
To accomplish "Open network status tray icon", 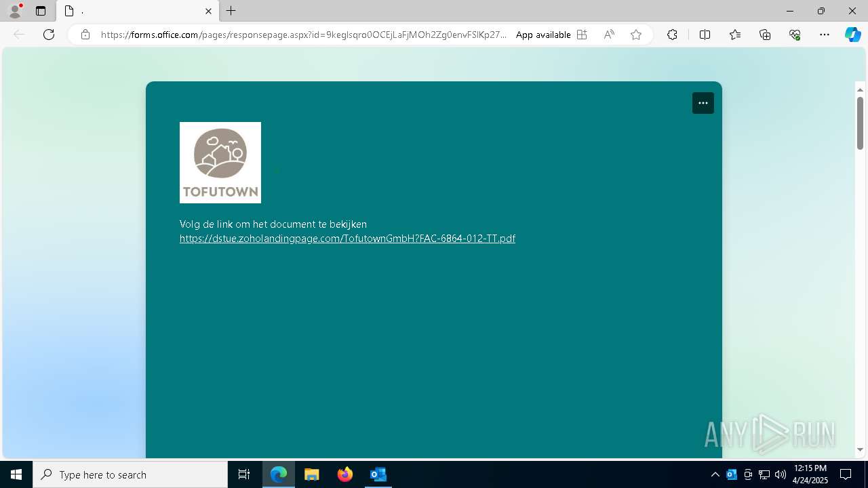I will click(764, 474).
